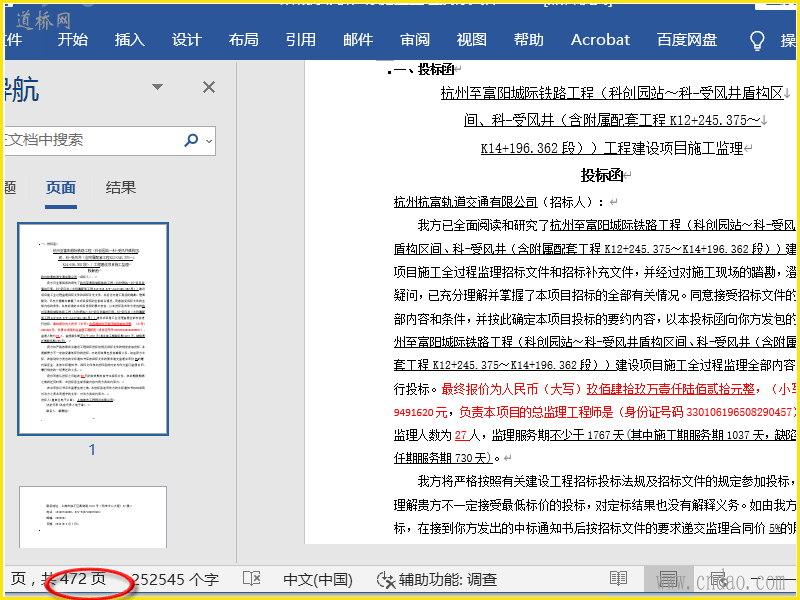Switch to Print Layout view

[668, 579]
